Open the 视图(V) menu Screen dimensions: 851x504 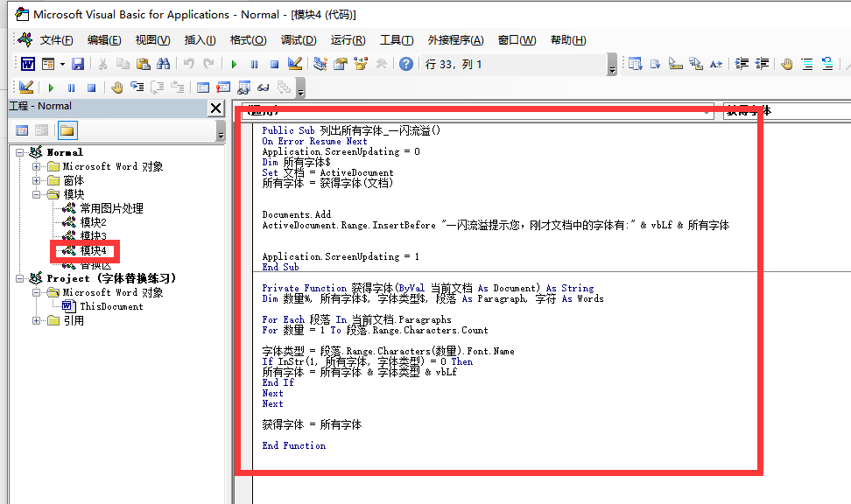tap(152, 40)
